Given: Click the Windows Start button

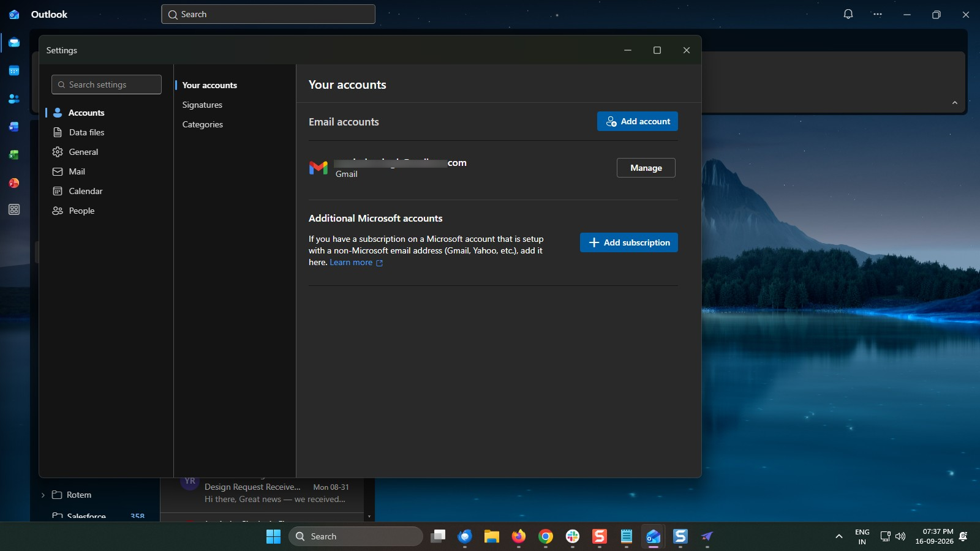Looking at the screenshot, I should tap(273, 536).
